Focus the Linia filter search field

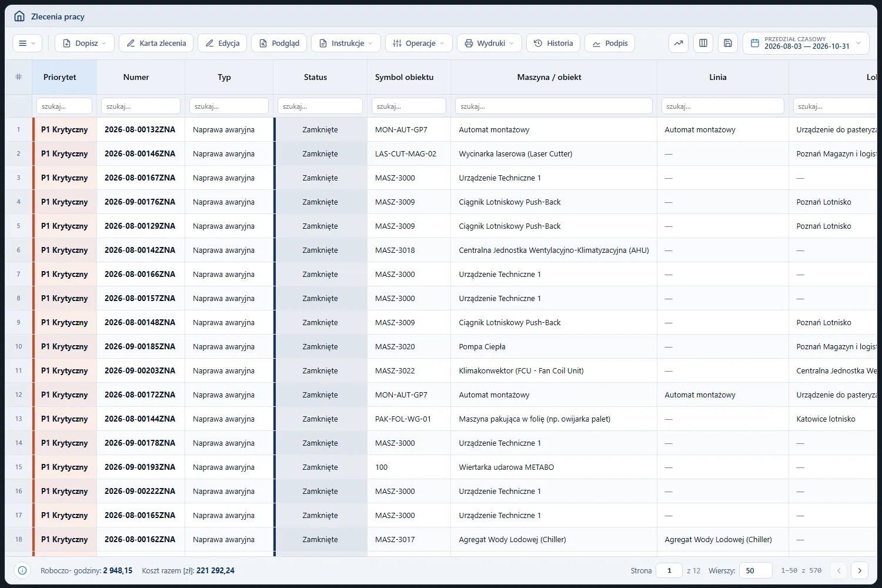[x=723, y=106]
